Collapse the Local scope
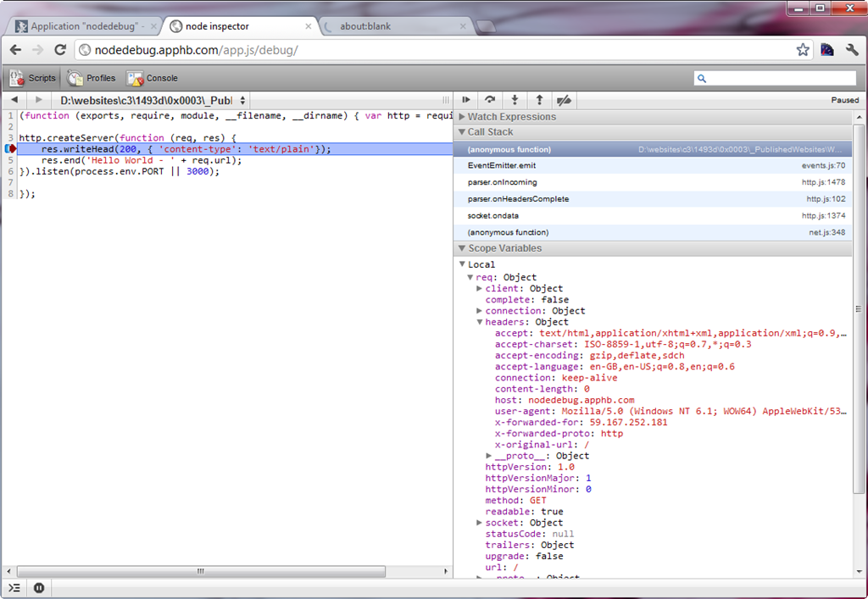Screen dimensions: 868x599 pyautogui.click(x=462, y=264)
